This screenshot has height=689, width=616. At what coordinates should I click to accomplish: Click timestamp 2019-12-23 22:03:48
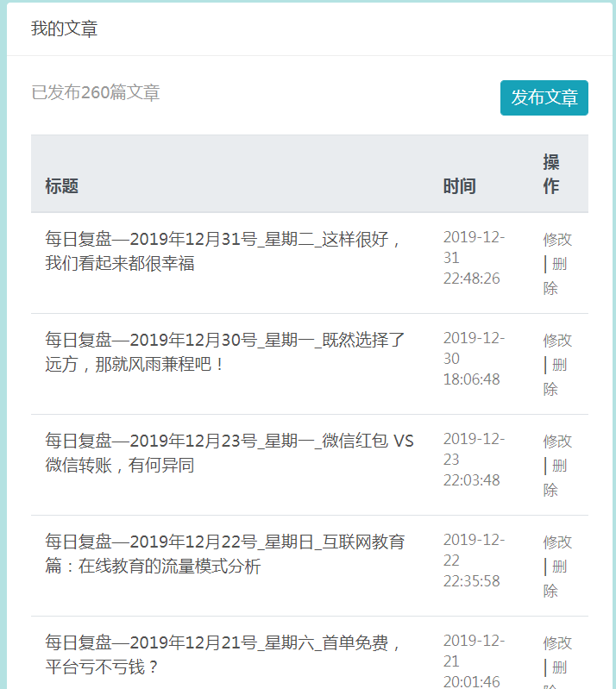point(474,459)
